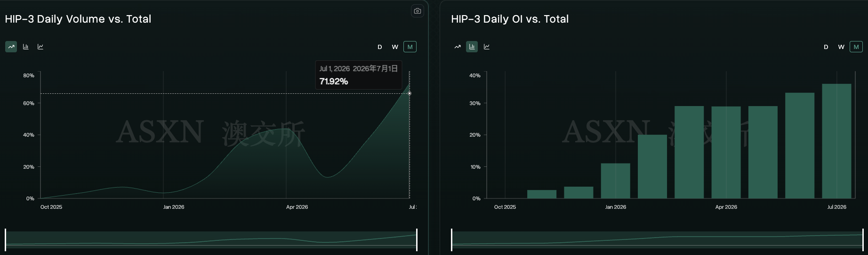This screenshot has width=868, height=255.
Task: Set Volume chart to Daily (D) interval
Action: [380, 47]
